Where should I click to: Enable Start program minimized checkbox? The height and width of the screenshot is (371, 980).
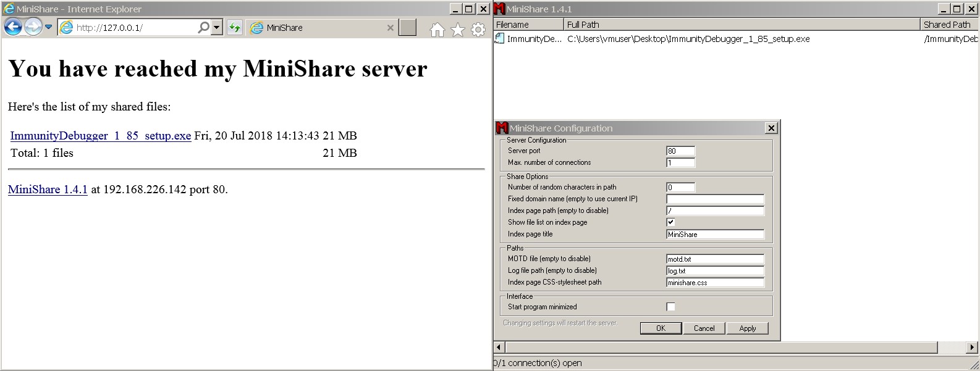tap(670, 307)
